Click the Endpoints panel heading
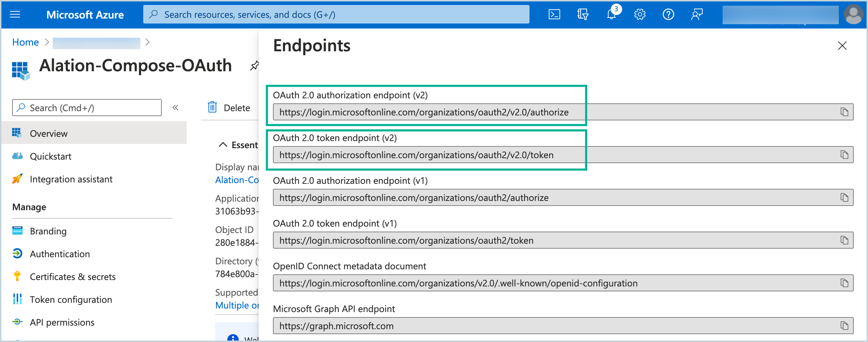This screenshot has width=868, height=342. point(311,46)
